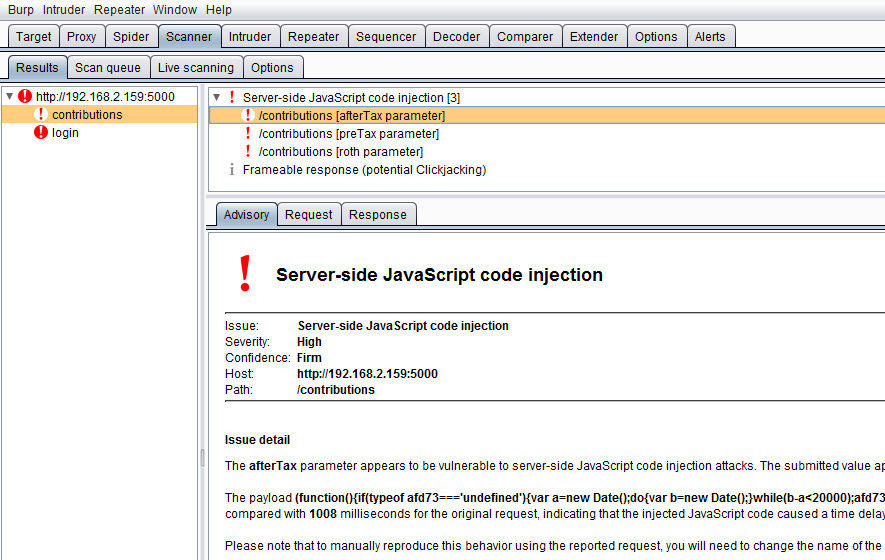885x560 pixels.
Task: Click red alert icon next to login node
Action: 41,133
